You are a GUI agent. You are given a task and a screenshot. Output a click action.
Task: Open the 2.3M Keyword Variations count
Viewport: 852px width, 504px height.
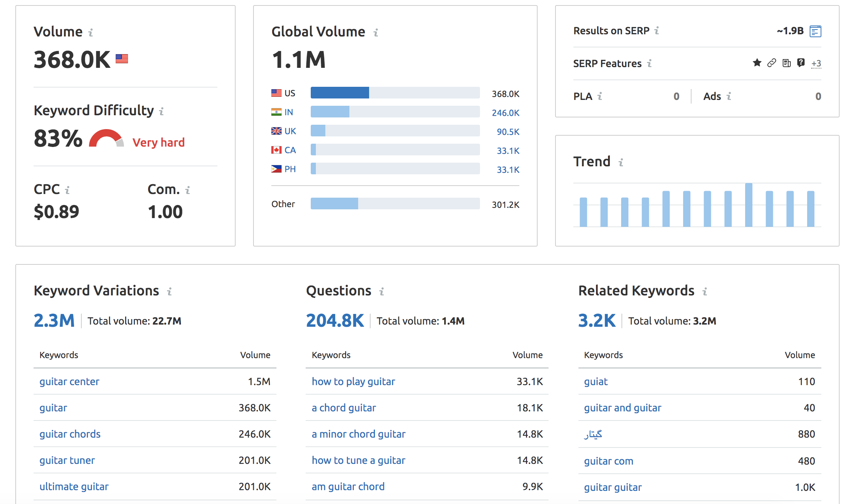(54, 321)
